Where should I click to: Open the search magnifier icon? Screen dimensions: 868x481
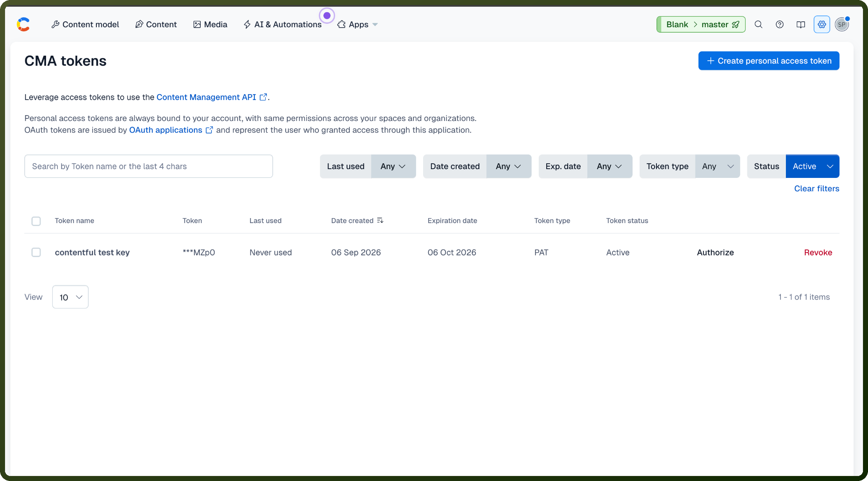click(x=758, y=24)
